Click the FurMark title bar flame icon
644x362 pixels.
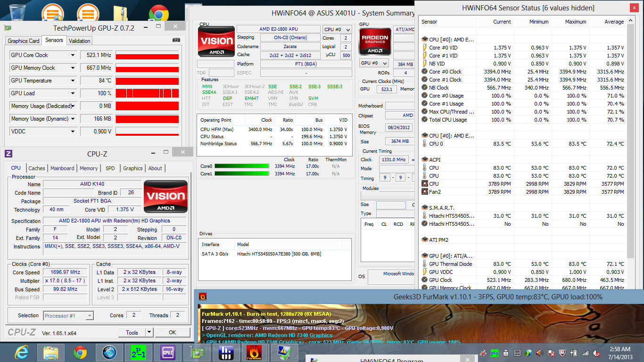(x=203, y=297)
